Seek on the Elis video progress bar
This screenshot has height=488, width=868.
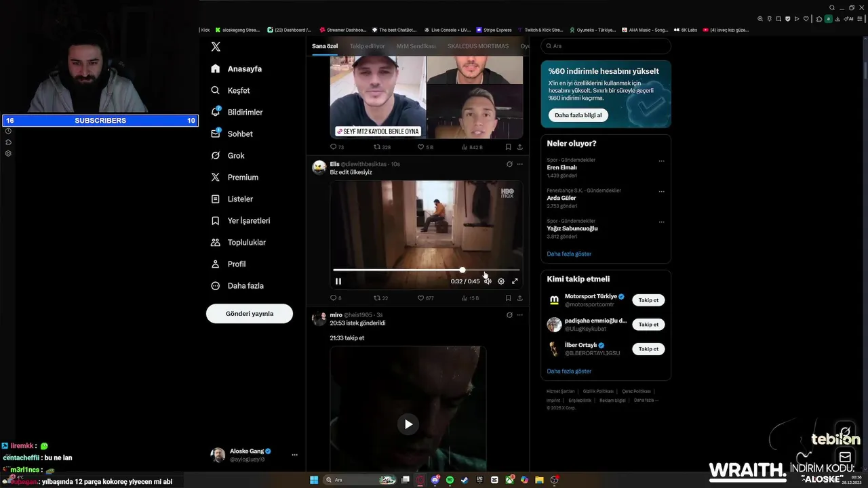(426, 270)
